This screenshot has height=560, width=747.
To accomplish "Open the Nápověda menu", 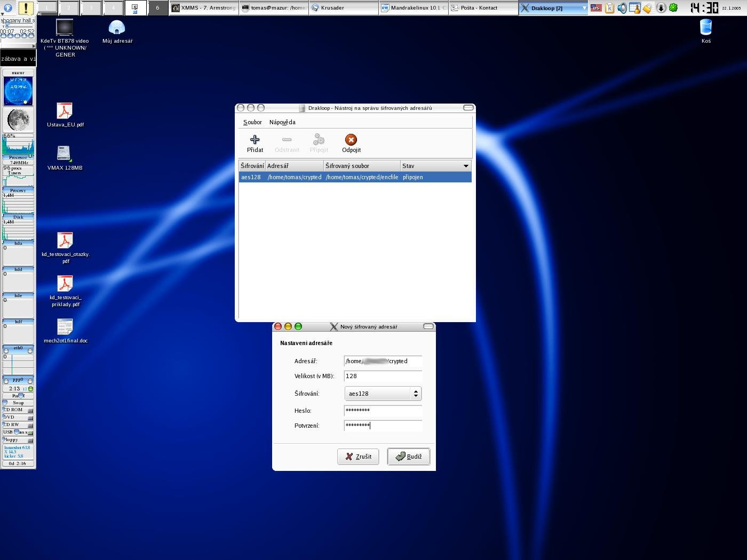I will coord(282,122).
